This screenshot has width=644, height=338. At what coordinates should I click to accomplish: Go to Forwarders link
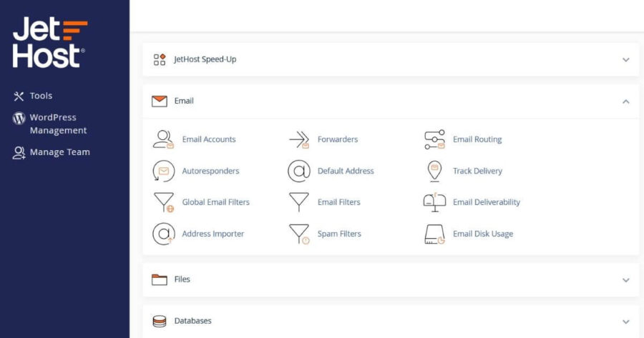[x=338, y=139]
